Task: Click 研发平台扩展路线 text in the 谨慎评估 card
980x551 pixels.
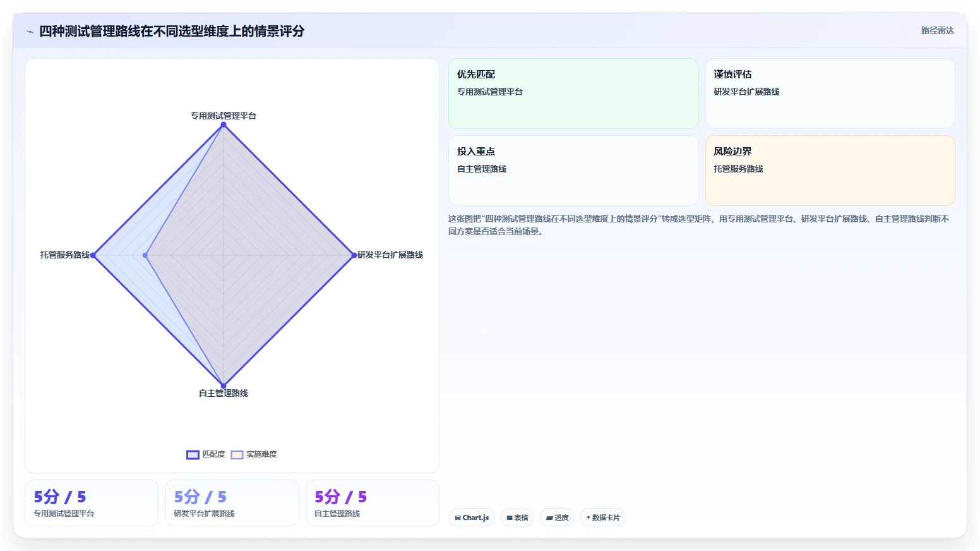Action: [746, 92]
